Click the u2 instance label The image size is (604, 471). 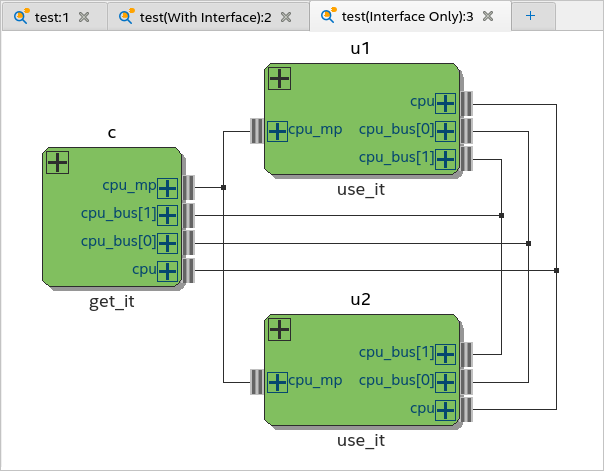pyautogui.click(x=361, y=299)
